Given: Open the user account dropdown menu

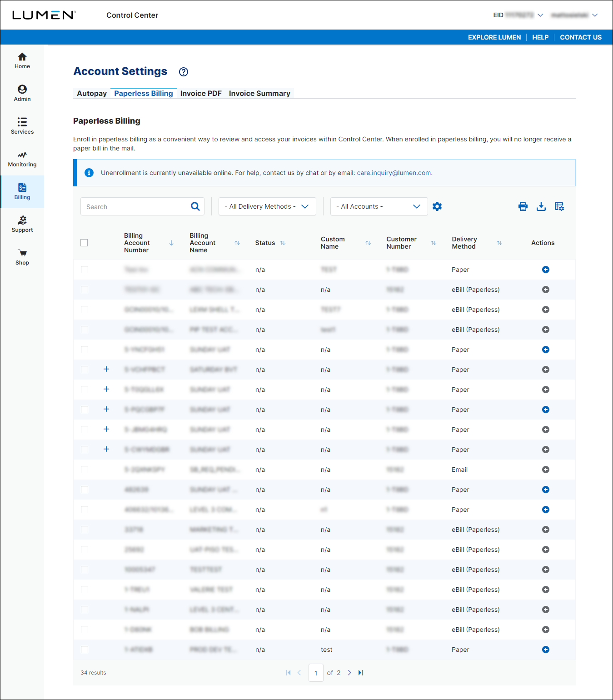Looking at the screenshot, I should pos(595,15).
